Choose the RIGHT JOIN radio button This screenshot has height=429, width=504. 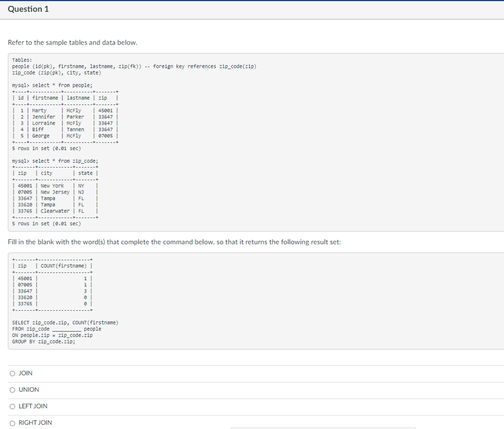pyautogui.click(x=12, y=423)
